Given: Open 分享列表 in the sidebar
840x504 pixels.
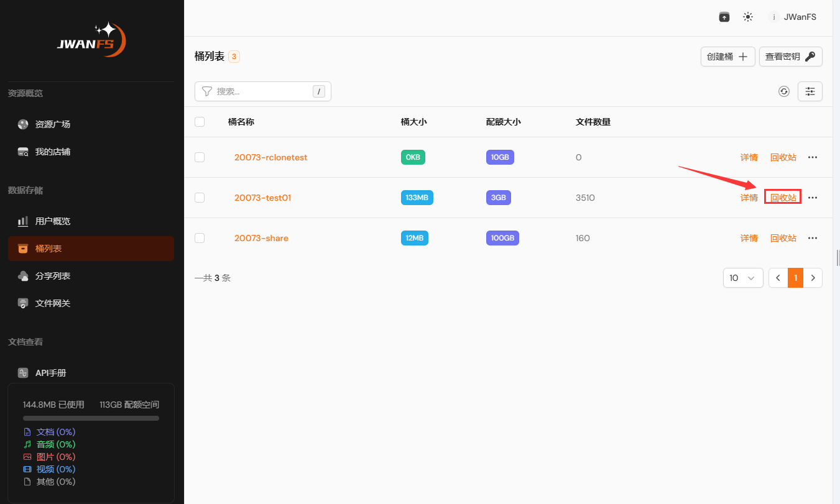Looking at the screenshot, I should [x=91, y=276].
